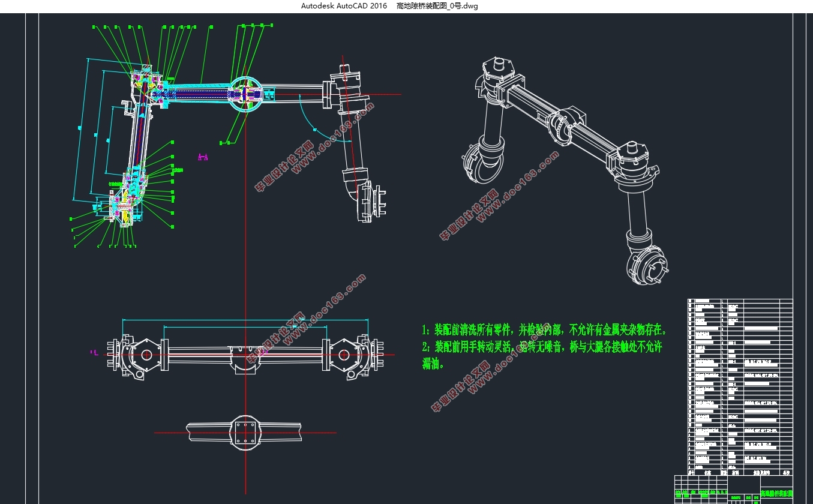Select note line starting 1：装配前清洗所有零件
The image size is (813, 504).
544,330
